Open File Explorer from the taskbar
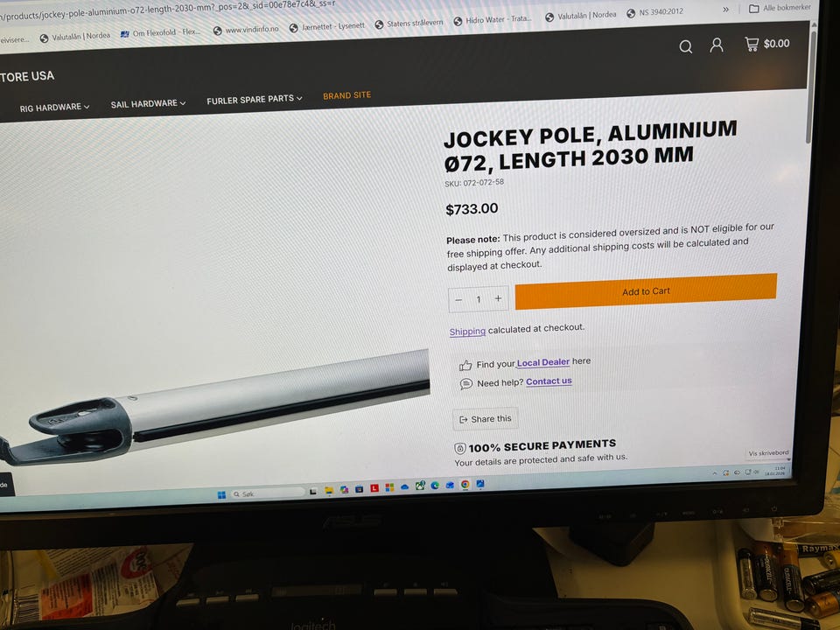 pyautogui.click(x=329, y=490)
